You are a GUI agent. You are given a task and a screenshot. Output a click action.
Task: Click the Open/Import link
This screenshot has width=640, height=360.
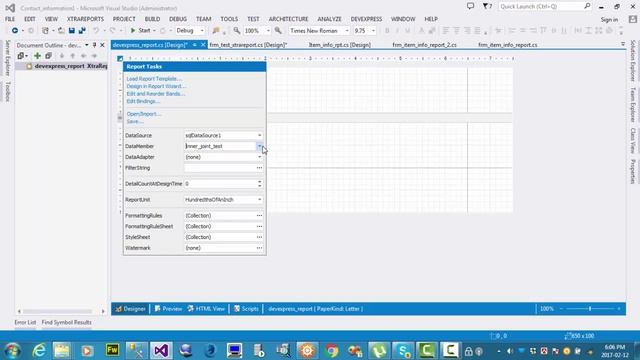144,114
